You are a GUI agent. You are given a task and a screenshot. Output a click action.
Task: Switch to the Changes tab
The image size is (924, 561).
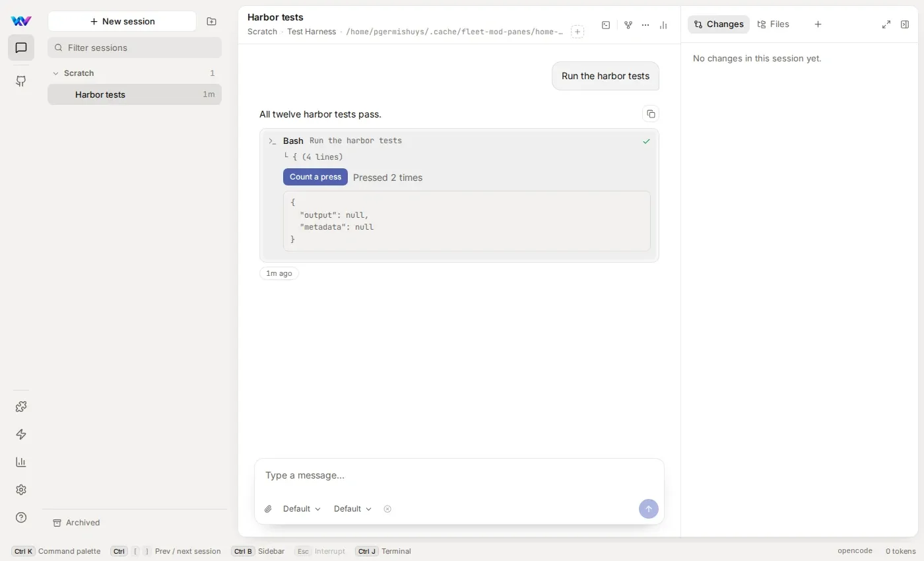(x=719, y=24)
